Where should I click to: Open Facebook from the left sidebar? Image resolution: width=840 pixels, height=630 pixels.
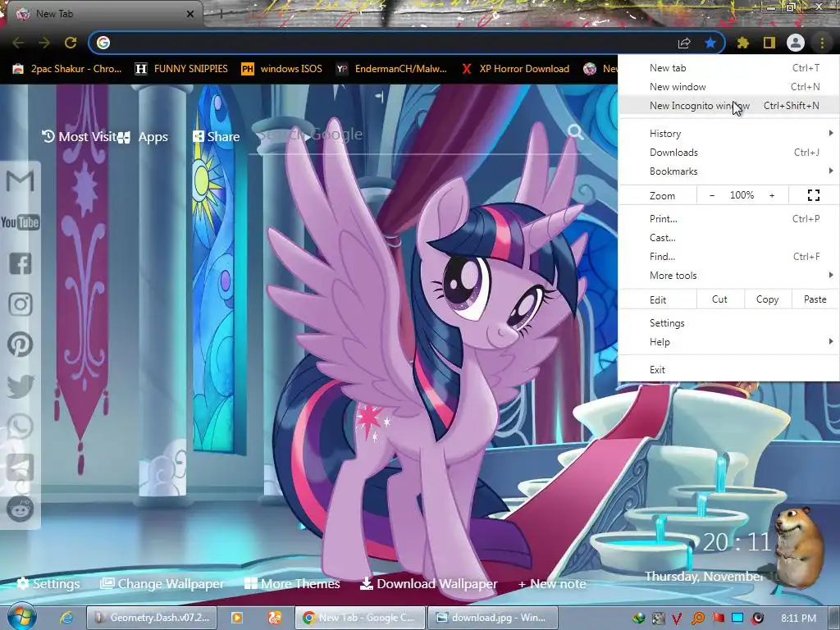pos(21,263)
